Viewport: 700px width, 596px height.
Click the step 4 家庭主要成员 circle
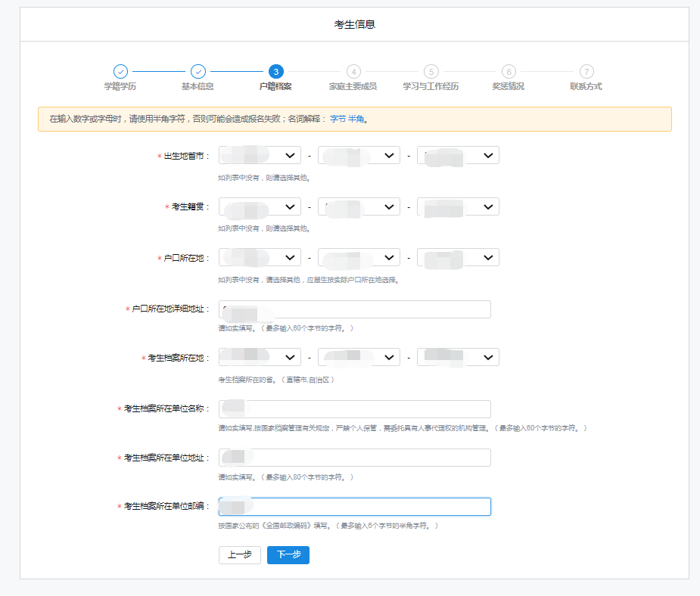(353, 71)
